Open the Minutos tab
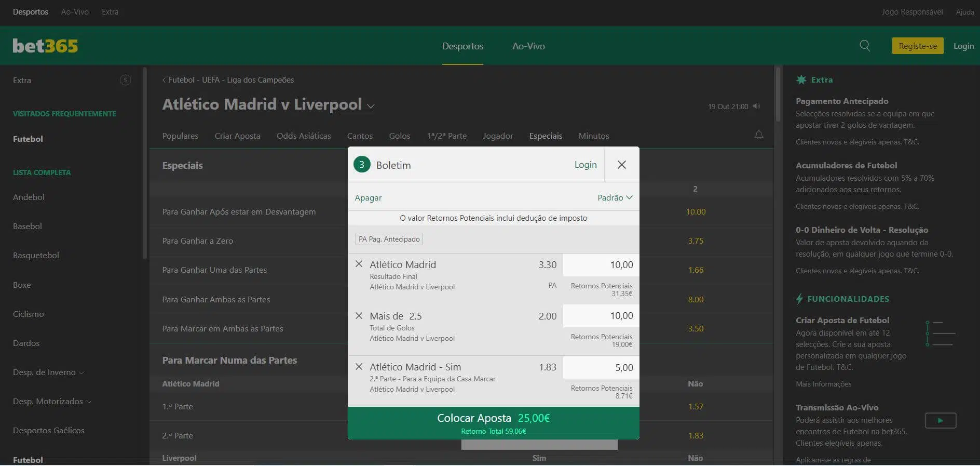Image resolution: width=980 pixels, height=466 pixels. click(594, 136)
